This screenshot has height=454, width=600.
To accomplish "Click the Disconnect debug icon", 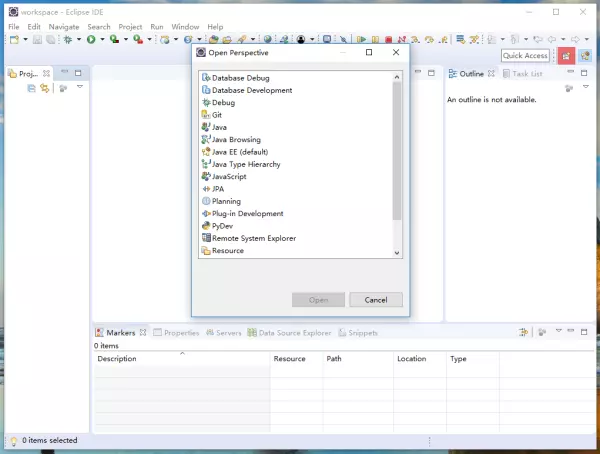I will point(401,39).
